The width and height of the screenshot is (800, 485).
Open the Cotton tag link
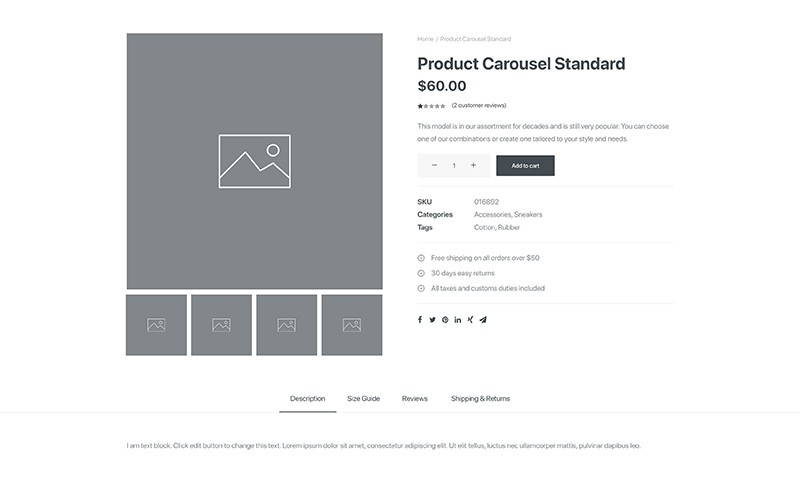(484, 227)
